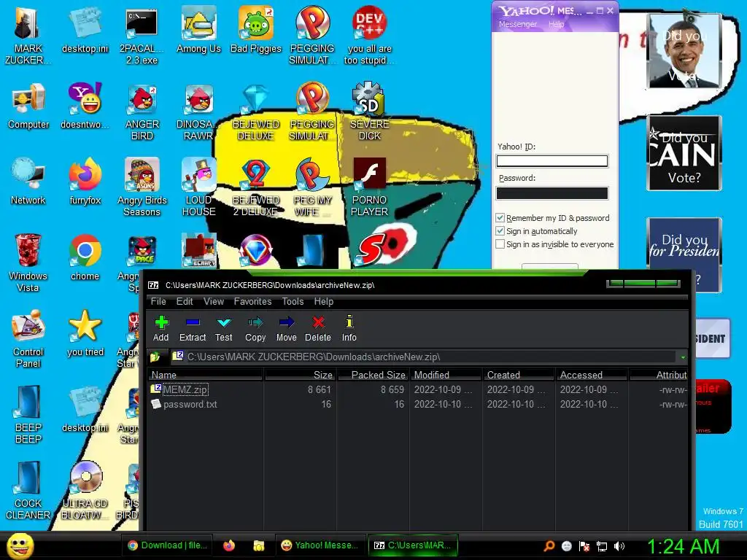Click the Yahoo! ID input field
This screenshot has width=747, height=560.
552,161
